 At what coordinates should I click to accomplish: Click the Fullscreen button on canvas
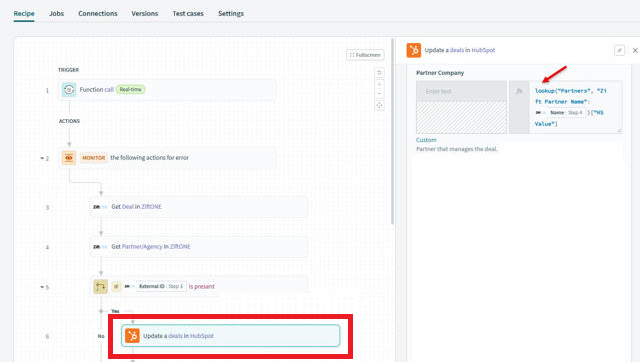(365, 55)
